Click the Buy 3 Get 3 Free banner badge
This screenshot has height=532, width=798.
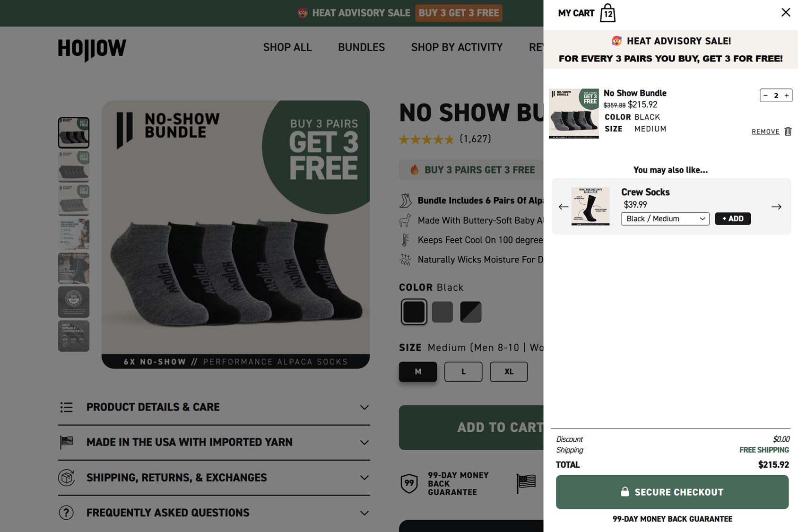[x=459, y=13]
